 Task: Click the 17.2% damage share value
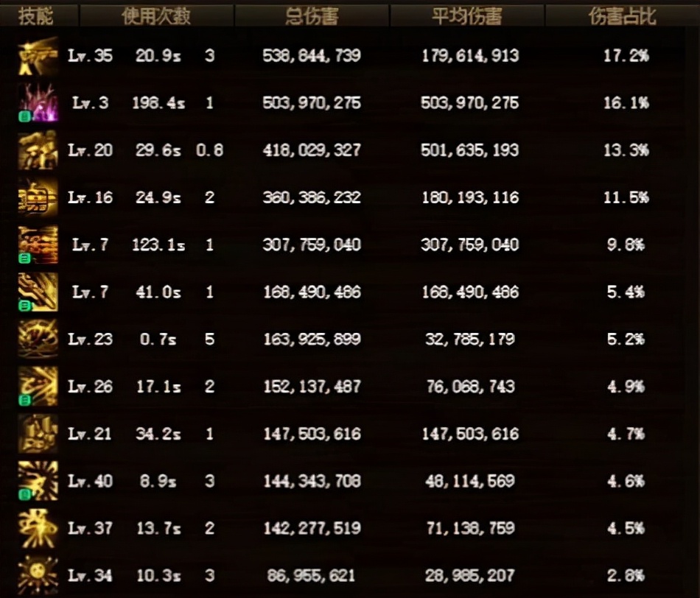(626, 56)
